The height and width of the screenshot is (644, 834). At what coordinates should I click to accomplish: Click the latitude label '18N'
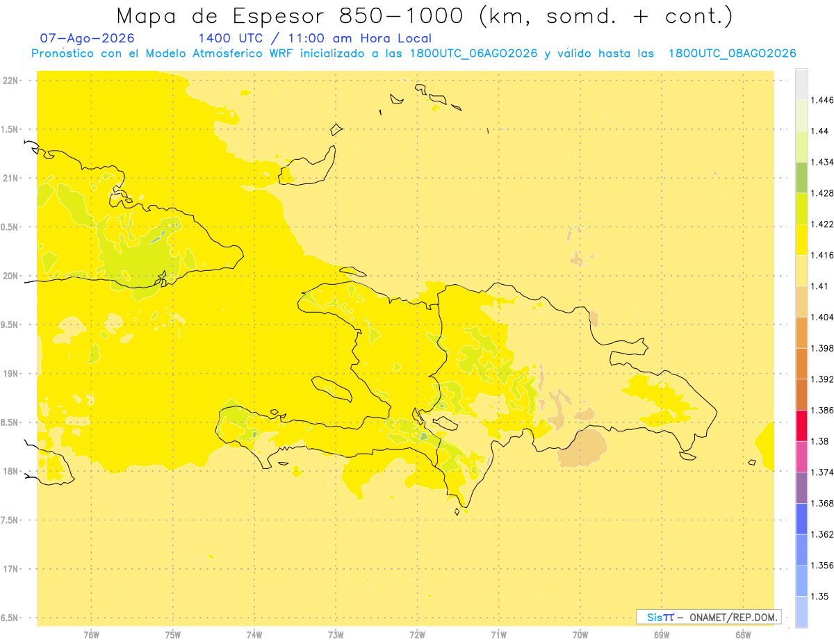click(x=11, y=472)
